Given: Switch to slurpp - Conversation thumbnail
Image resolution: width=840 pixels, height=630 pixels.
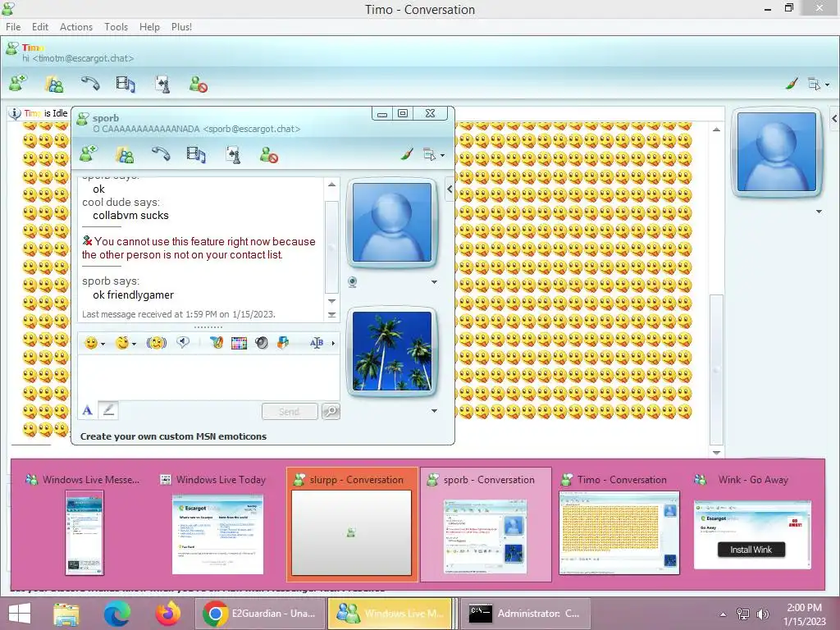Looking at the screenshot, I should click(352, 523).
